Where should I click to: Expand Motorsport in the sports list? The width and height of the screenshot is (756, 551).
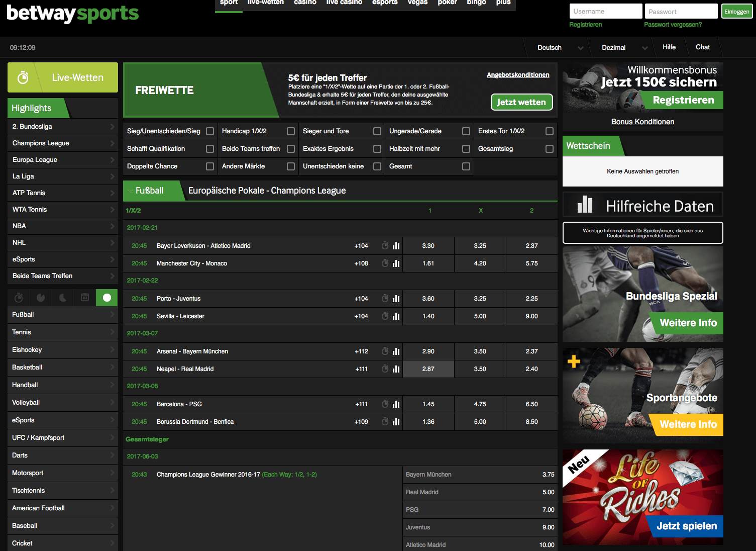[x=63, y=473]
